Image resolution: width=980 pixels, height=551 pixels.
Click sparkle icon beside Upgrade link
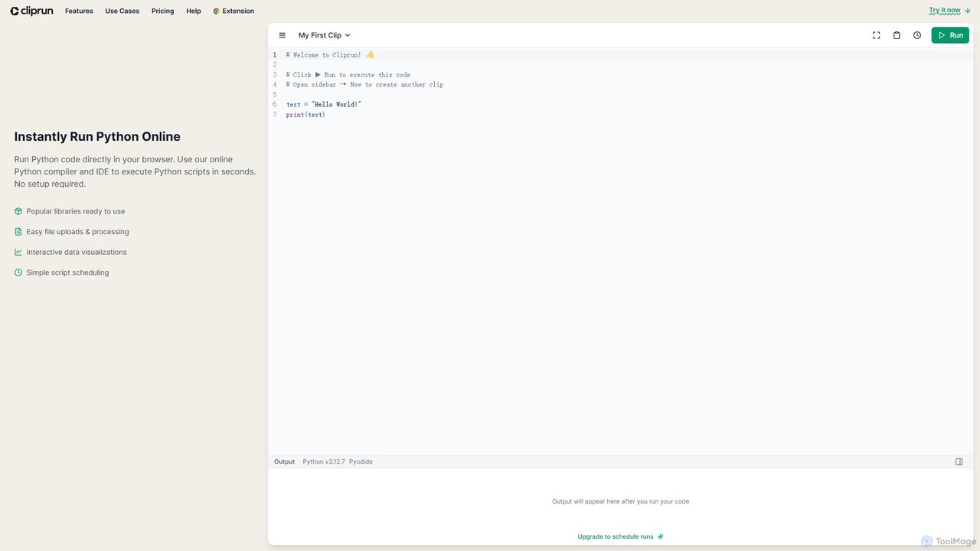click(x=661, y=536)
